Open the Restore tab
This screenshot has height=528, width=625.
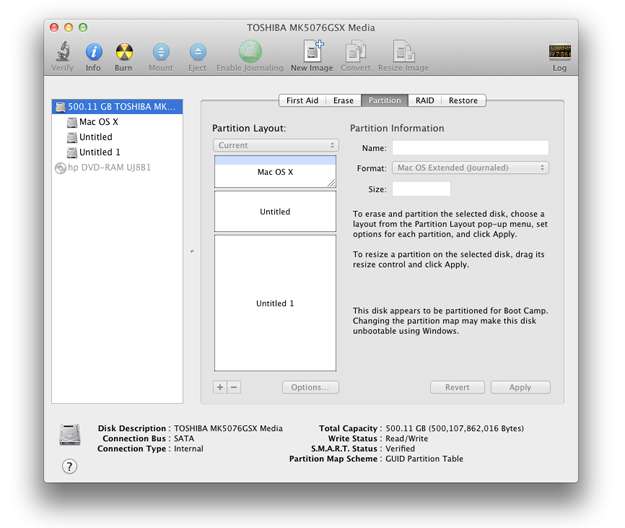point(462,101)
